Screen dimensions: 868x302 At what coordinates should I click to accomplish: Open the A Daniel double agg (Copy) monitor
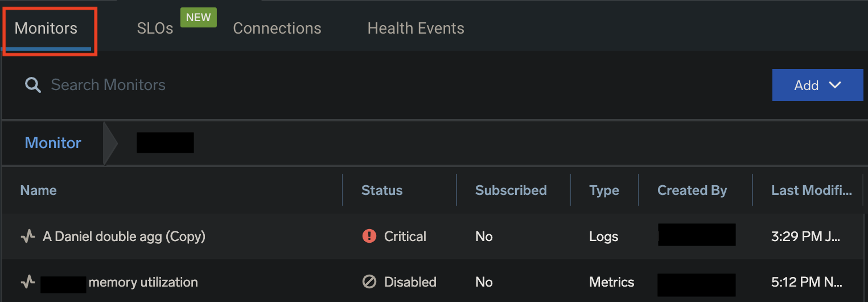[124, 236]
